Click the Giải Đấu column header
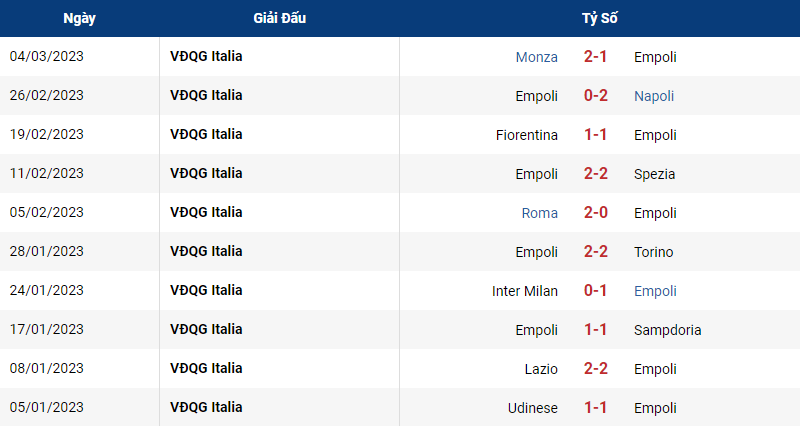Viewport: 802px width, 426px height. click(279, 18)
